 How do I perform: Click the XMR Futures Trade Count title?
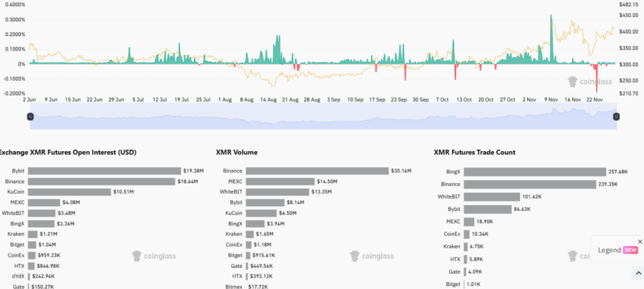475,152
